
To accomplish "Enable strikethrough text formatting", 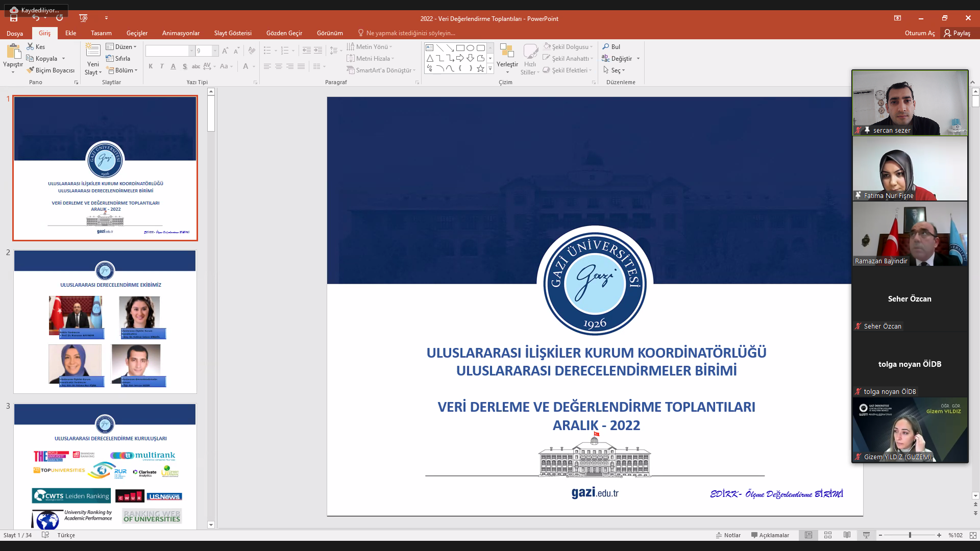I will [x=196, y=66].
